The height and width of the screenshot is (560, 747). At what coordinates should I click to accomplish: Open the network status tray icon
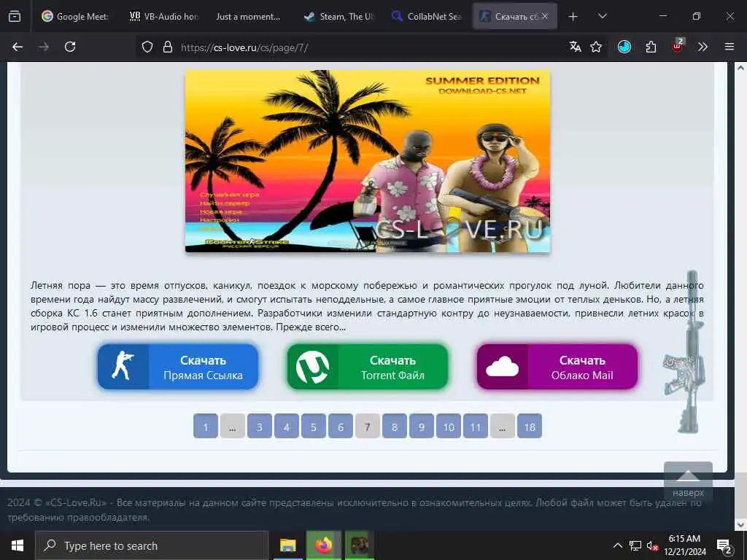[x=635, y=545]
